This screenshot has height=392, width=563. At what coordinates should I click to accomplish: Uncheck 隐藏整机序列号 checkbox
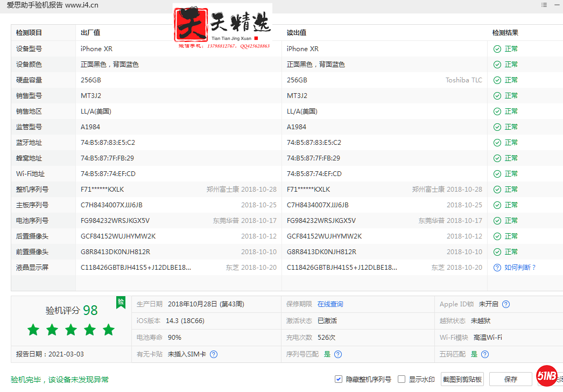click(338, 379)
